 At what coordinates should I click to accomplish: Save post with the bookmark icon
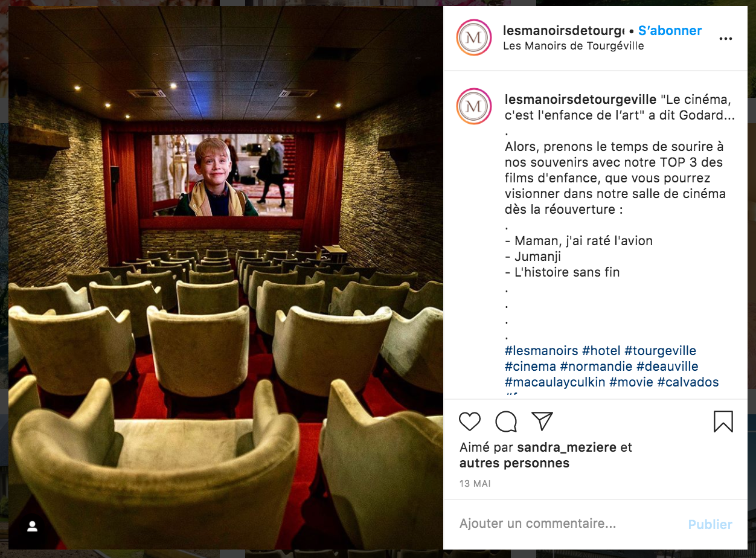pos(723,422)
